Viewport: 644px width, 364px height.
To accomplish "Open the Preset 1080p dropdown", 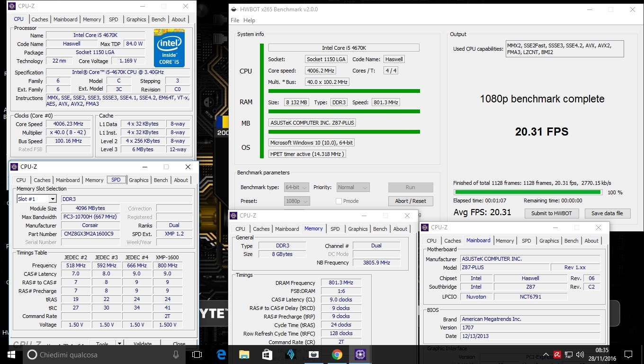I will [297, 201].
